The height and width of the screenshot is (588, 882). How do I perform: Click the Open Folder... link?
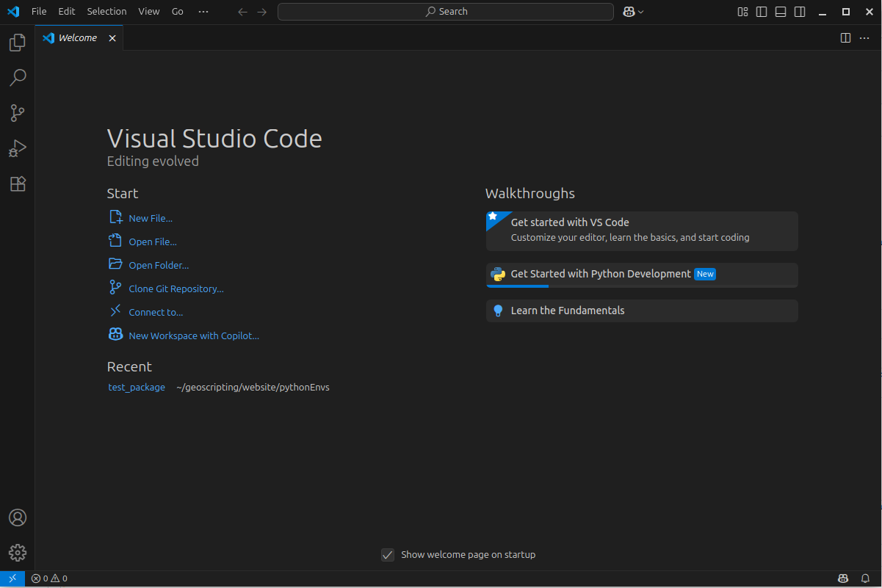click(x=159, y=265)
